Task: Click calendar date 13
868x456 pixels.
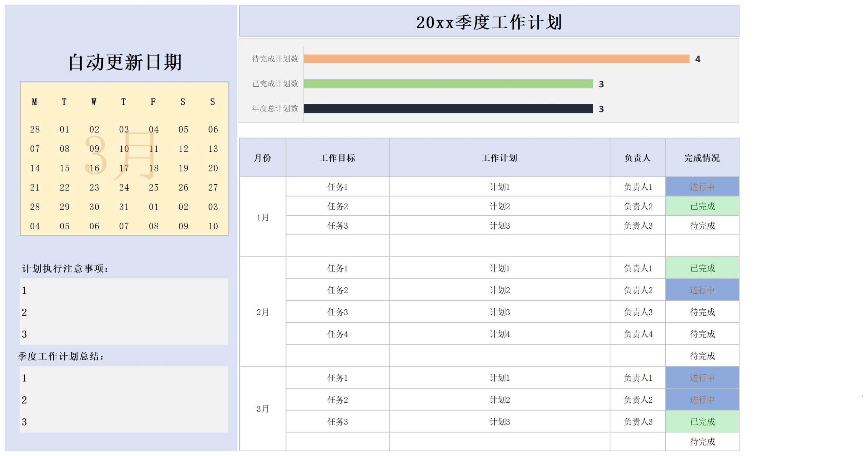Action: click(x=213, y=149)
